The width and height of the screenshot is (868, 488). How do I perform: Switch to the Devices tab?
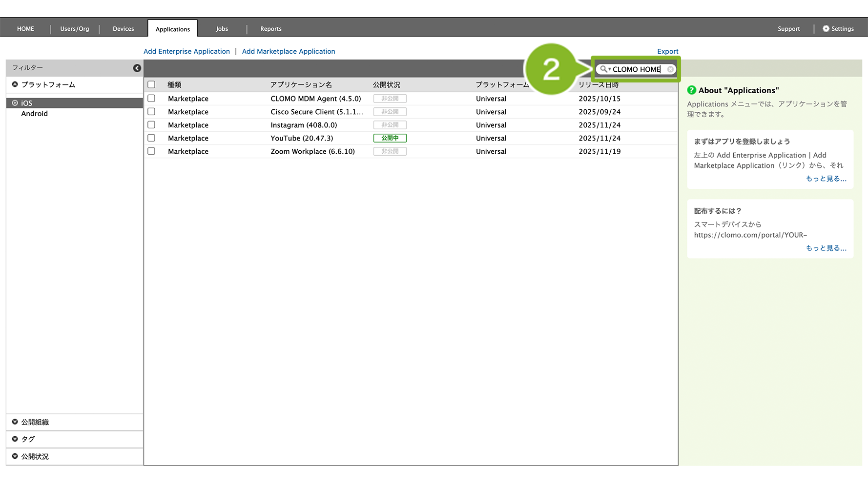[123, 29]
